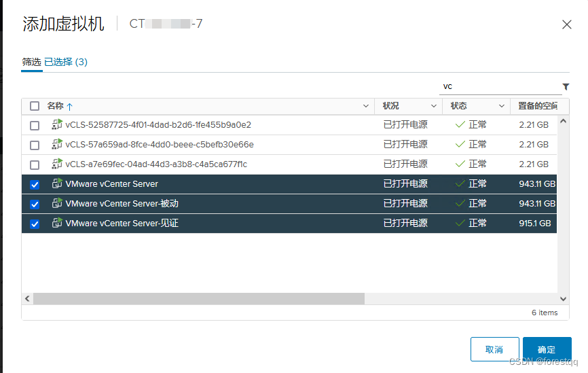Click the 状态 column header label
Screen dimensions: 588x373
(458, 106)
